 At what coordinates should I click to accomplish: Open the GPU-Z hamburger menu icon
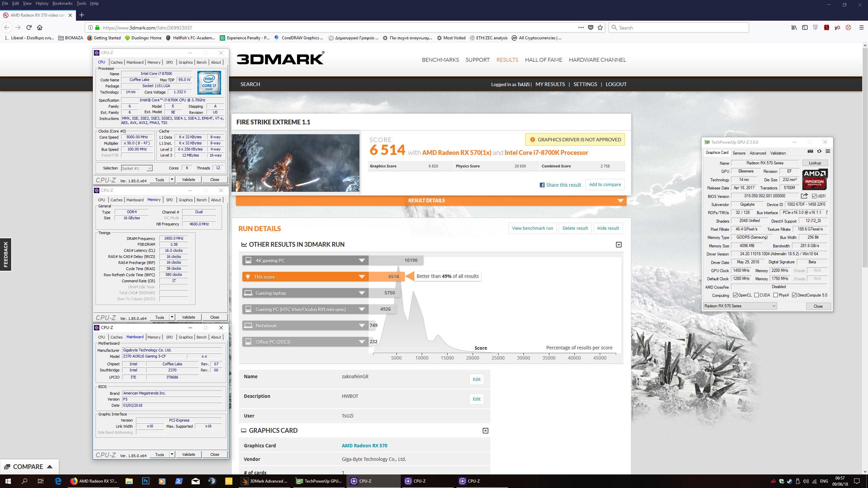click(828, 151)
